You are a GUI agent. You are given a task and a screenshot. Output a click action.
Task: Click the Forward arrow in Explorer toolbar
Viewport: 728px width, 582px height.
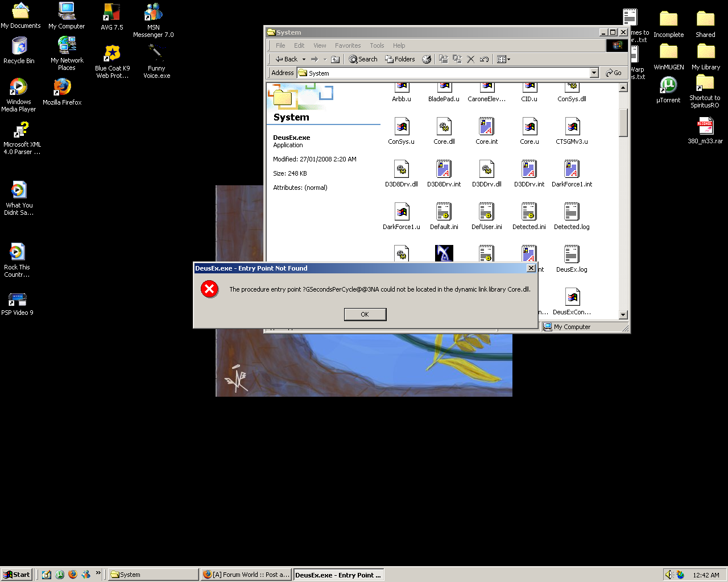tap(314, 59)
